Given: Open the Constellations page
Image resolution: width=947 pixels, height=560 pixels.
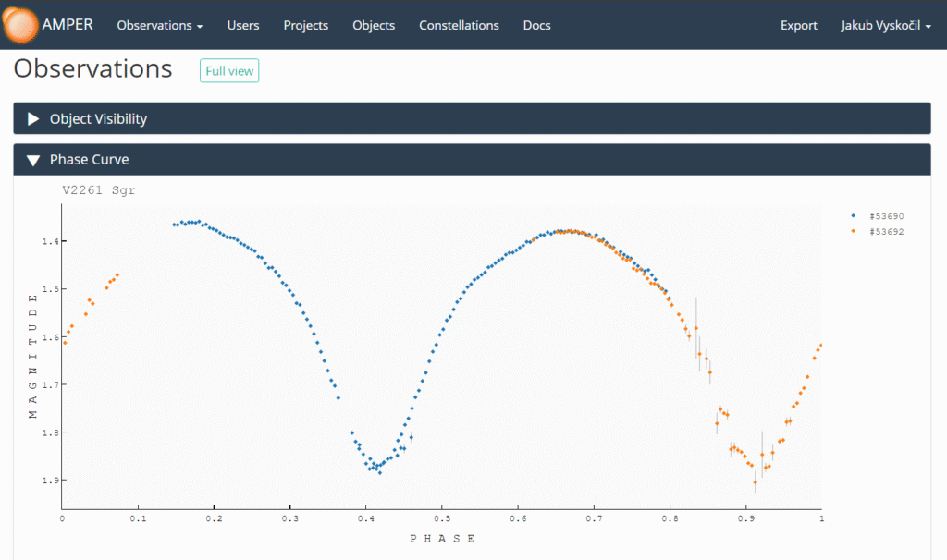Looking at the screenshot, I should pos(459,25).
